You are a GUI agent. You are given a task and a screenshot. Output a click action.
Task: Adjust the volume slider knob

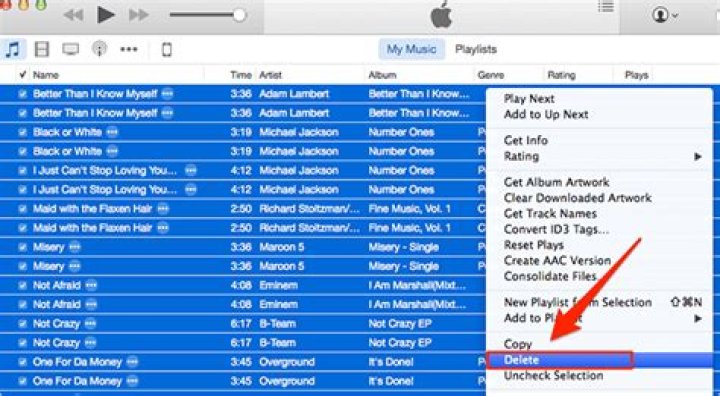[239, 15]
